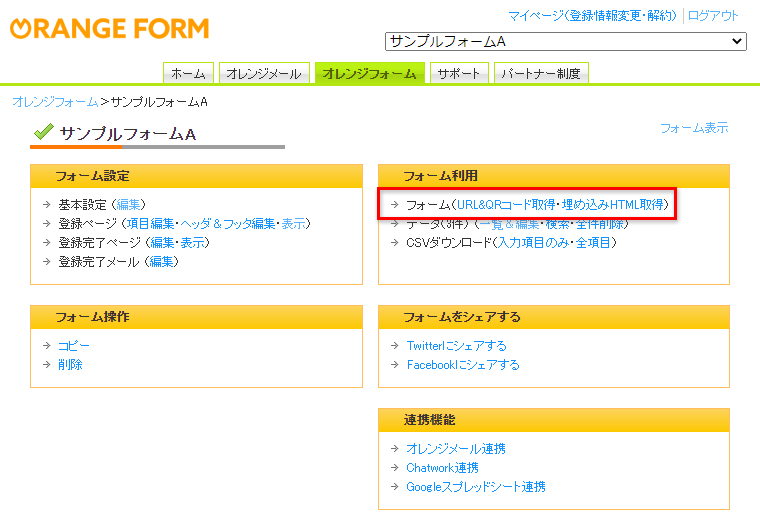Click 編集 link for 登録完了メール
Viewport: 760px width, 521px height.
tap(161, 262)
